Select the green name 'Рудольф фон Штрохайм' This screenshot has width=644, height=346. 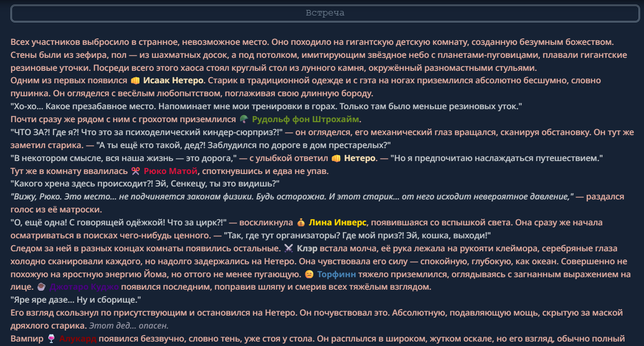(x=305, y=119)
